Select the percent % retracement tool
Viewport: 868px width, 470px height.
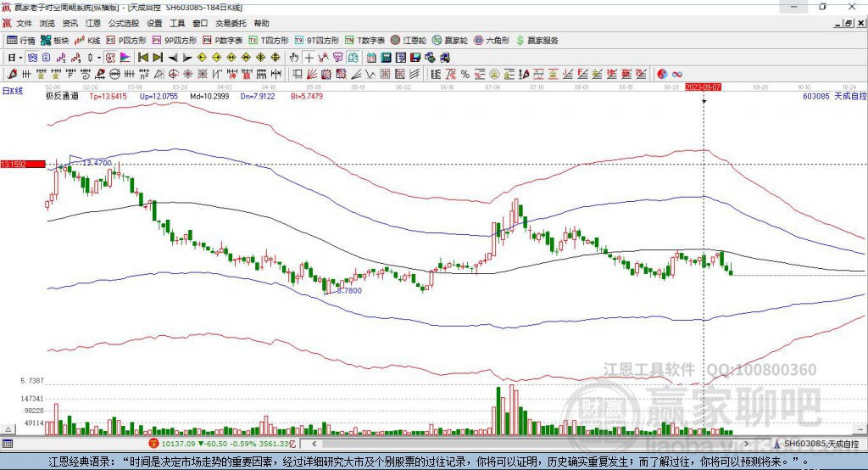pos(465,74)
